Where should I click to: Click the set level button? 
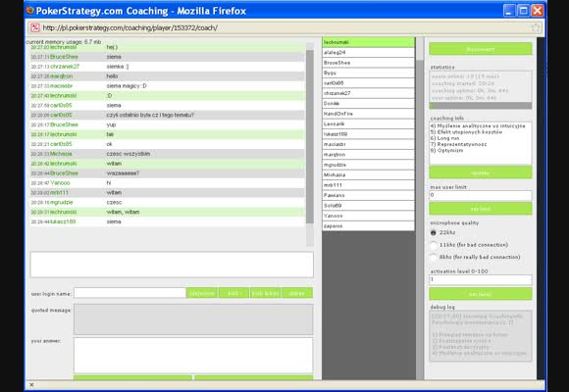click(481, 294)
